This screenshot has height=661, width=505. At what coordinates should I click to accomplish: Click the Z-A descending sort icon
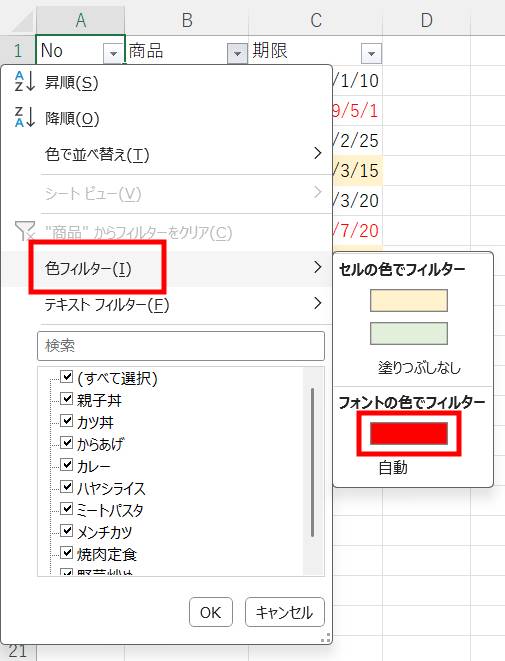coord(24,117)
